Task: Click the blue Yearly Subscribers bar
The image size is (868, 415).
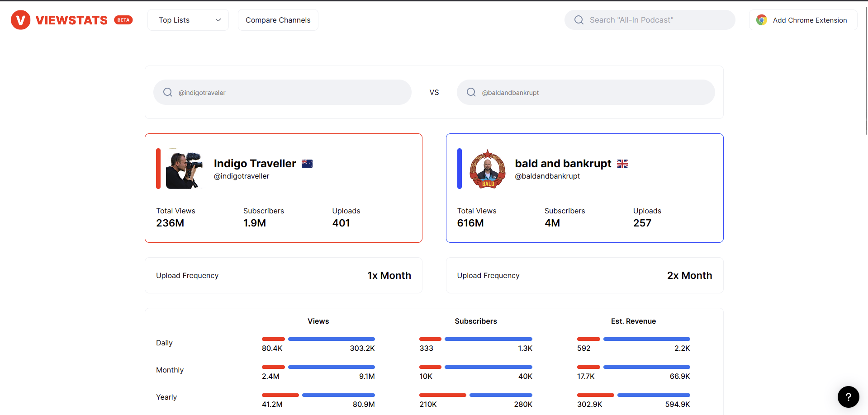Action: 501,395
